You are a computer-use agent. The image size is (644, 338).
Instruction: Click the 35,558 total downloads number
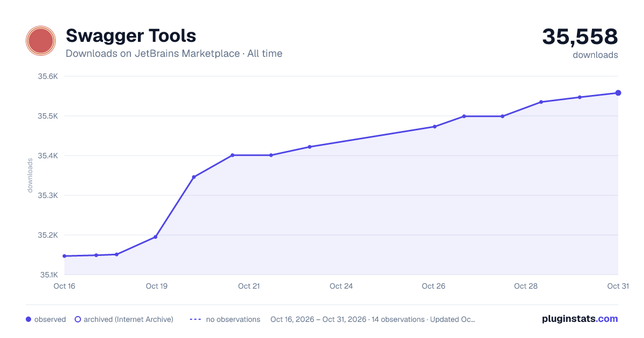pos(580,36)
